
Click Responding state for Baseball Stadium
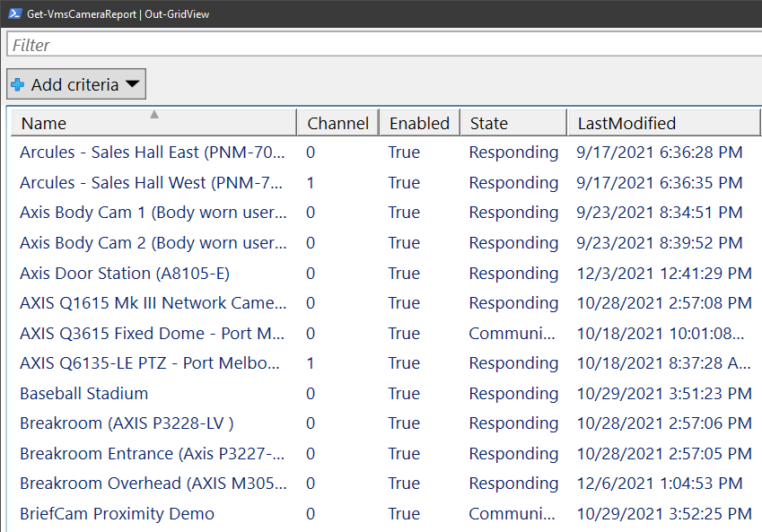[x=513, y=394]
